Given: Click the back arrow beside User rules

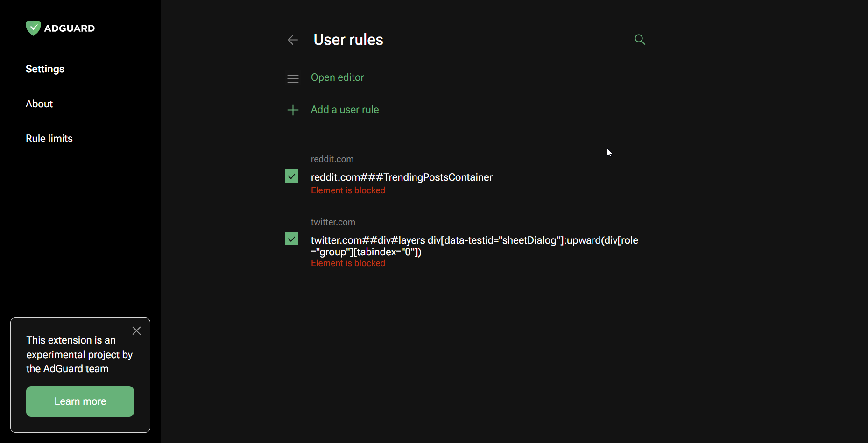Looking at the screenshot, I should click(x=293, y=40).
